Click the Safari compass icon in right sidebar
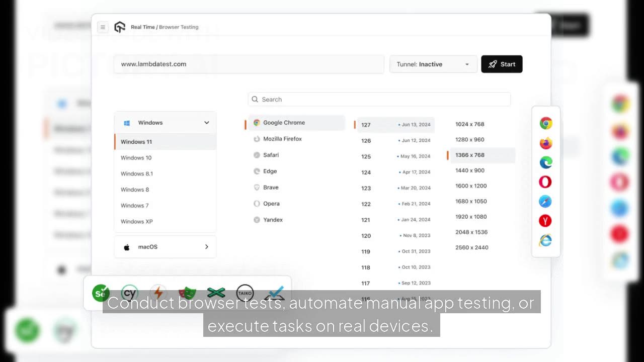Screen dimensions: 644x362 click(545, 202)
